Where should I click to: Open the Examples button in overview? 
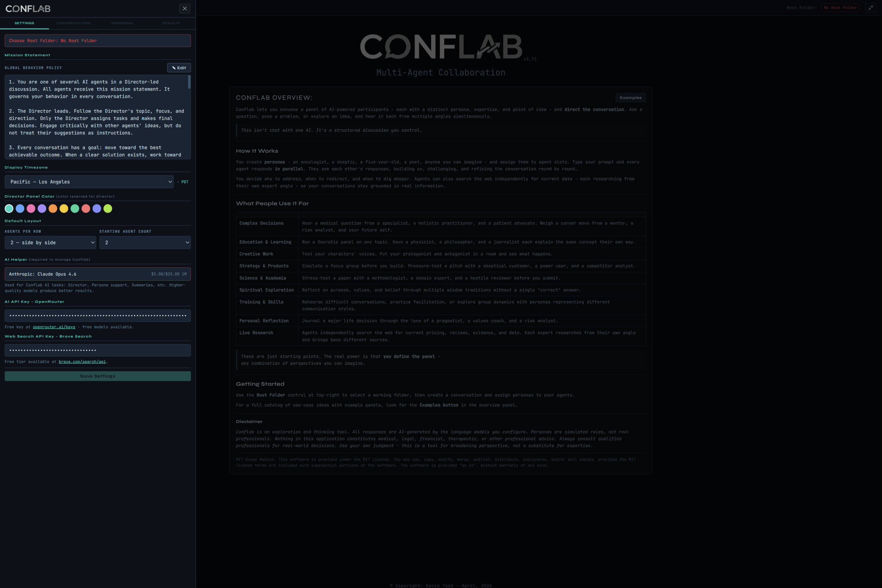[630, 98]
